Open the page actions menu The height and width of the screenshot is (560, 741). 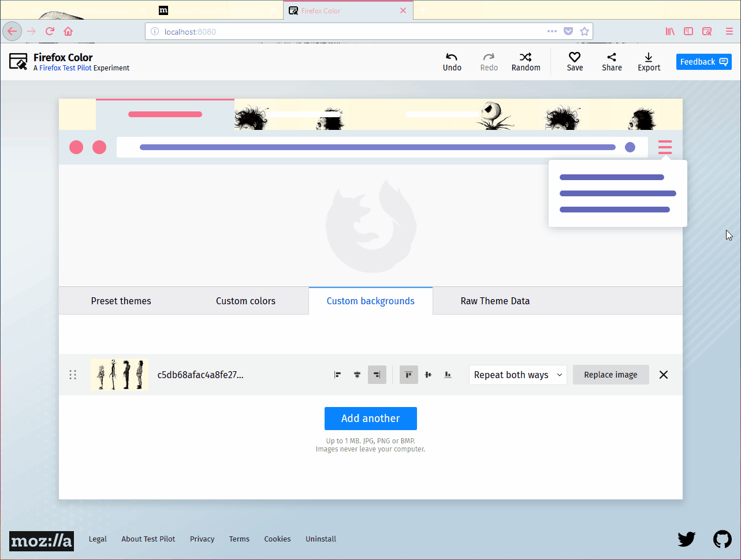[x=552, y=31]
